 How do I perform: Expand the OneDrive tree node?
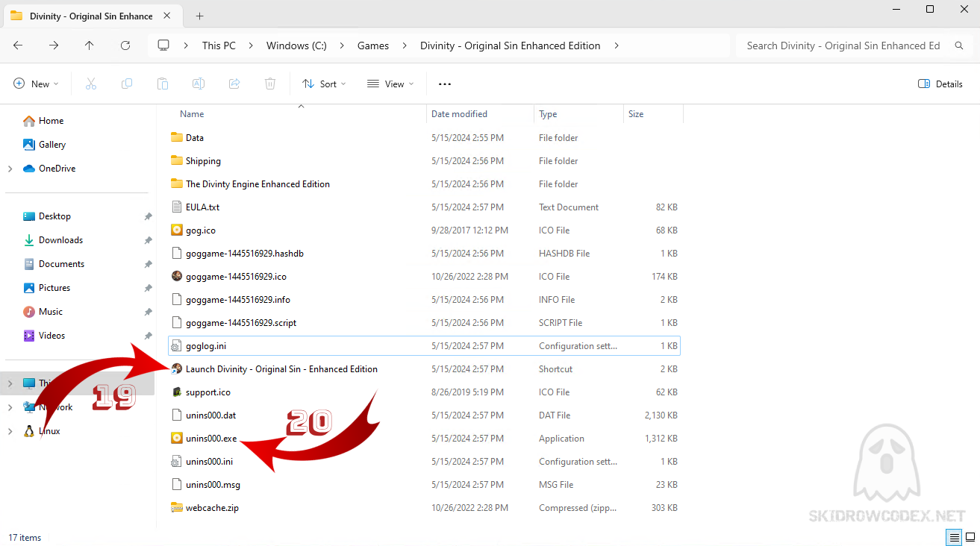tap(10, 169)
